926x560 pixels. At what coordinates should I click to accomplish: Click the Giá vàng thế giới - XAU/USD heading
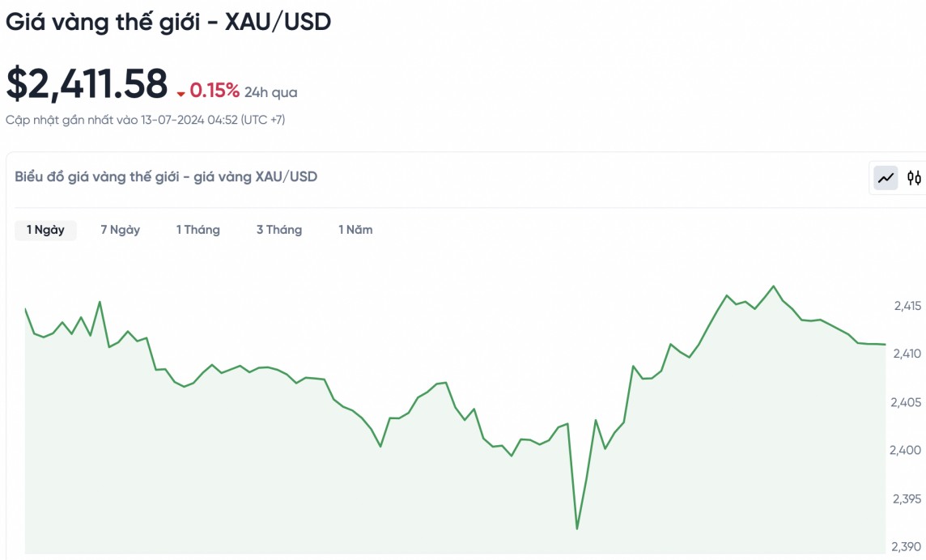[x=168, y=22]
